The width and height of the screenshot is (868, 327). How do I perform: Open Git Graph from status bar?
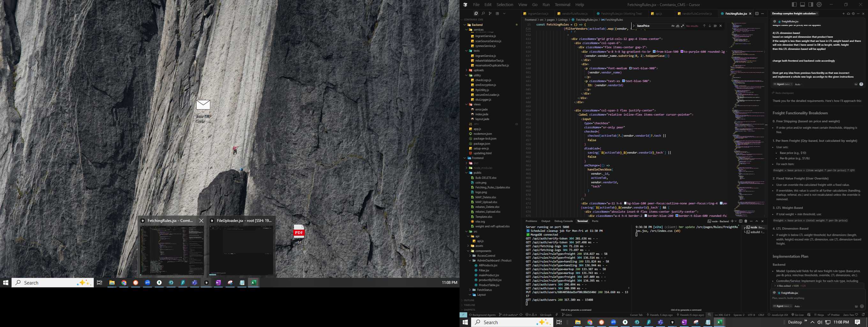pos(546,315)
